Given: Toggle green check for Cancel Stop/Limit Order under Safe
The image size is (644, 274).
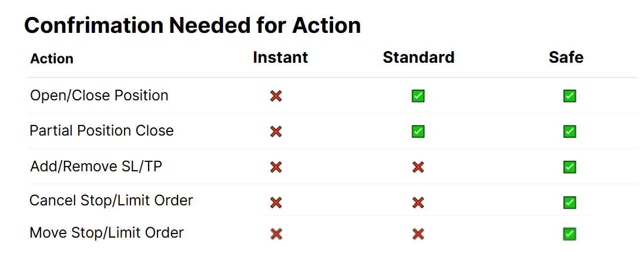Looking at the screenshot, I should point(569,202).
